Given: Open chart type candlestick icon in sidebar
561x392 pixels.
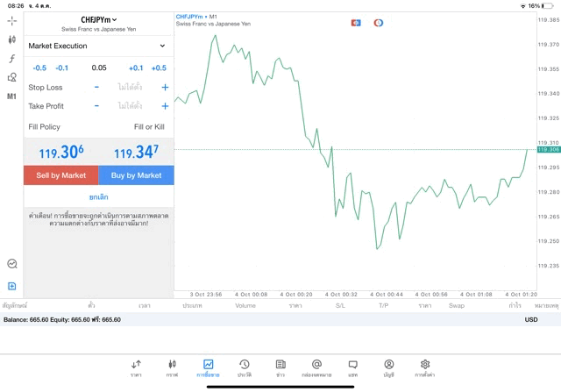Looking at the screenshot, I should (x=12, y=39).
